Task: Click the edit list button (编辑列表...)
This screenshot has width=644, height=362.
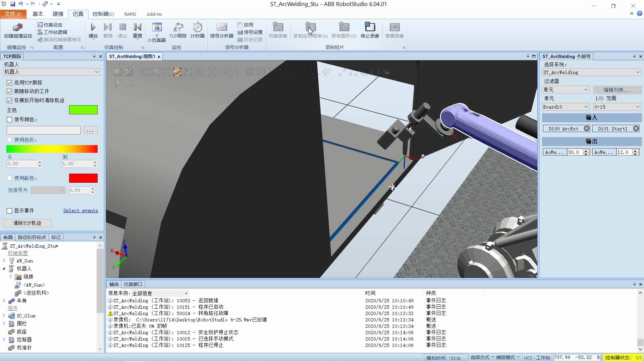Action: point(617,89)
